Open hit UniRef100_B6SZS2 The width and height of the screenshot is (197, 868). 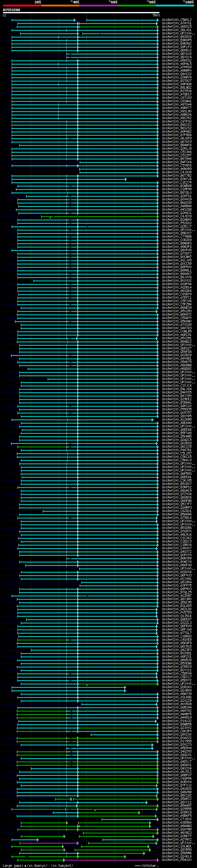[x=177, y=128]
